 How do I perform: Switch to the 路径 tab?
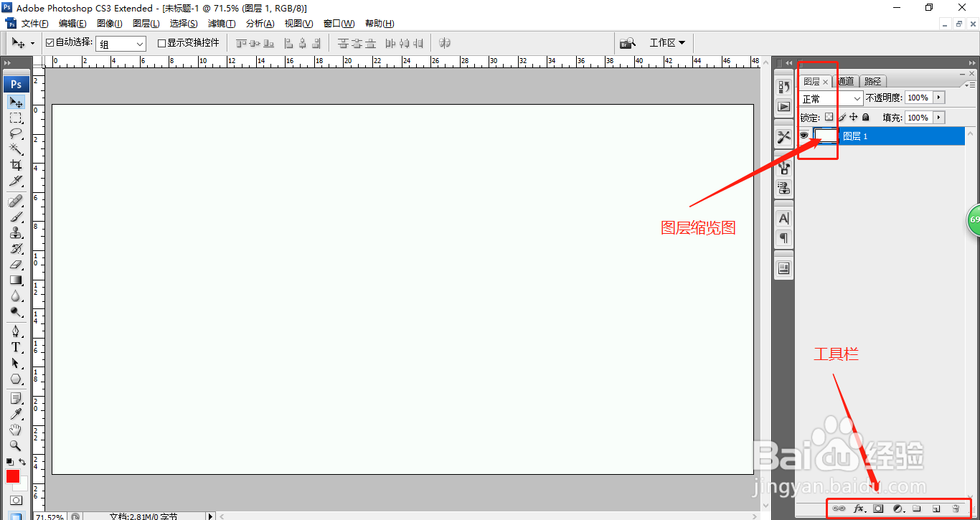(872, 82)
